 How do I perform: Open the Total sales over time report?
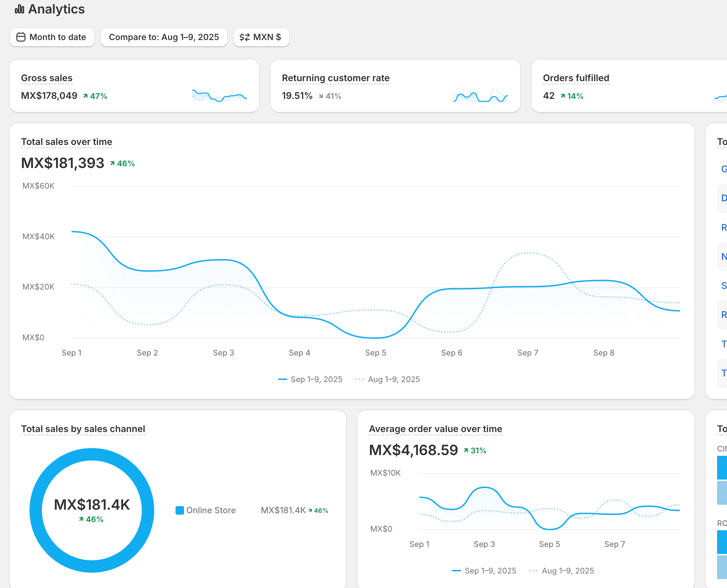pyautogui.click(x=67, y=142)
